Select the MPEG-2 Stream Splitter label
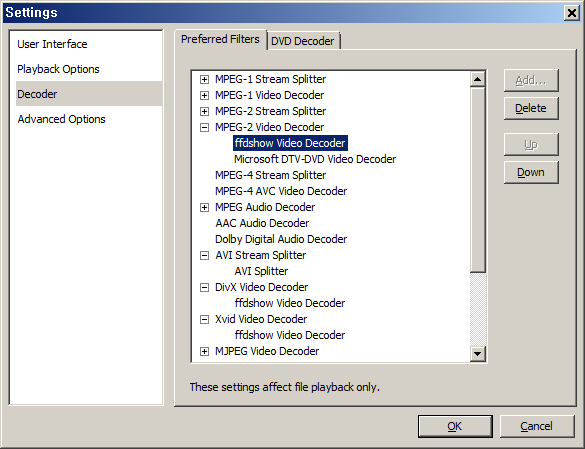This screenshot has height=449, width=585. pyautogui.click(x=270, y=112)
